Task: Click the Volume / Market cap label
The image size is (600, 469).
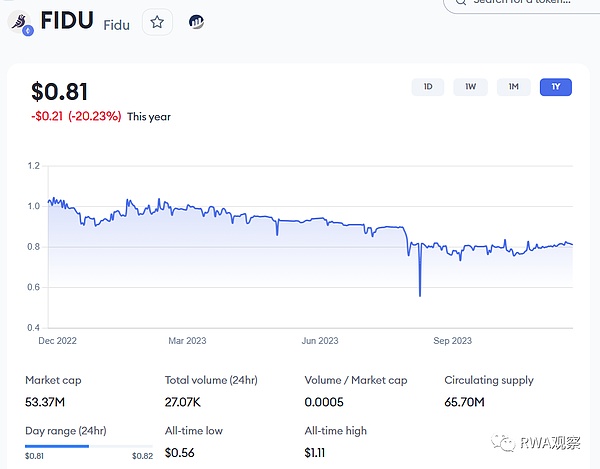Action: click(x=358, y=380)
